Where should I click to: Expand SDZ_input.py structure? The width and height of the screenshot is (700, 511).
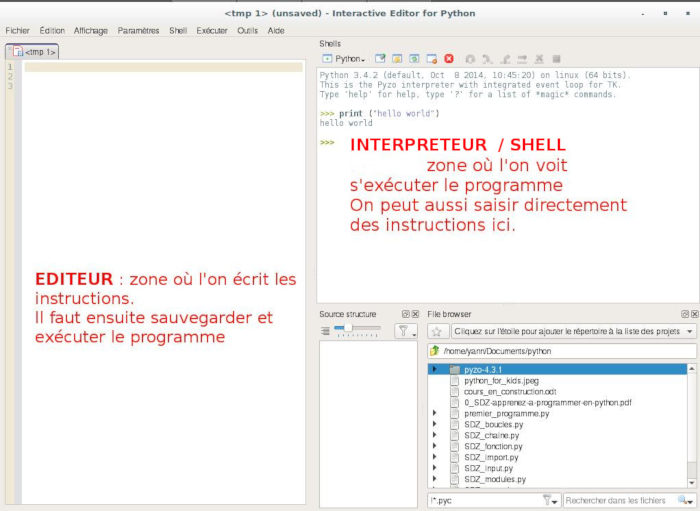click(434, 468)
